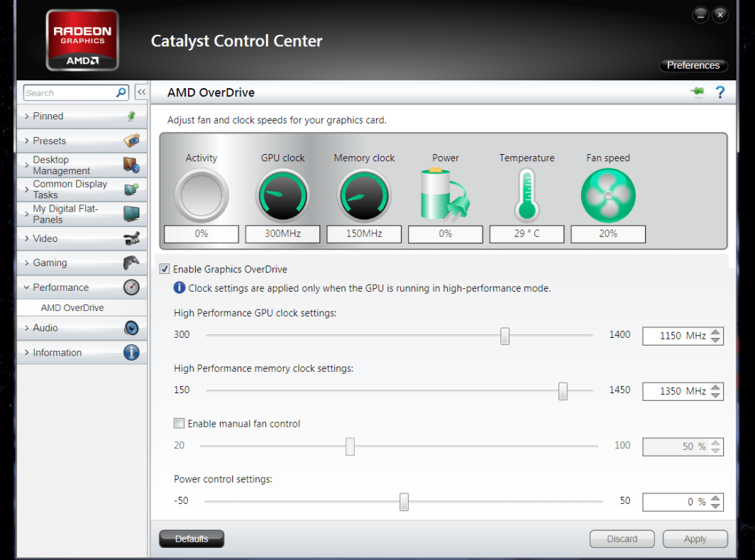The height and width of the screenshot is (560, 755).
Task: Click the Information blue 'i' icon
Action: click(131, 353)
